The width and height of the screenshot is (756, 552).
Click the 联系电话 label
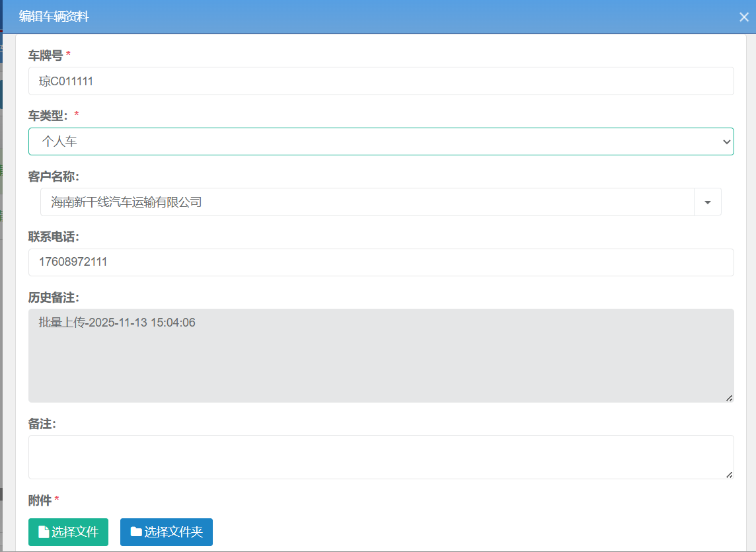pyautogui.click(x=54, y=237)
